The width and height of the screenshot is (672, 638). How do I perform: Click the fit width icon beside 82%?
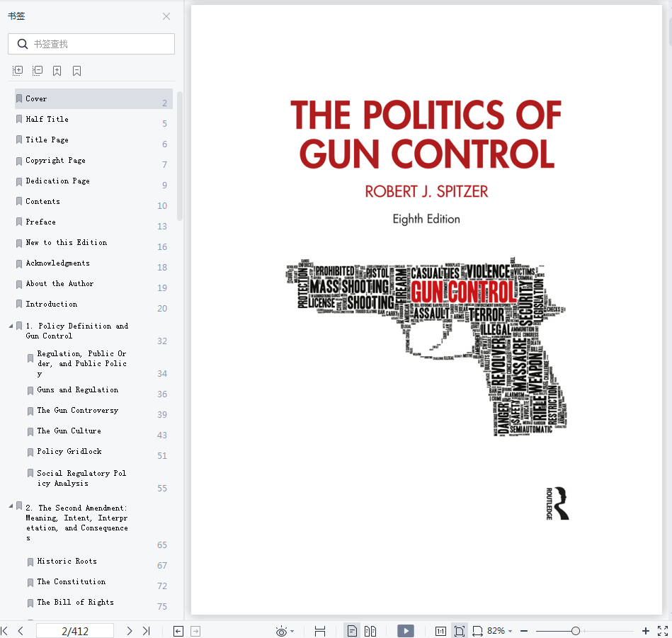coord(477,631)
